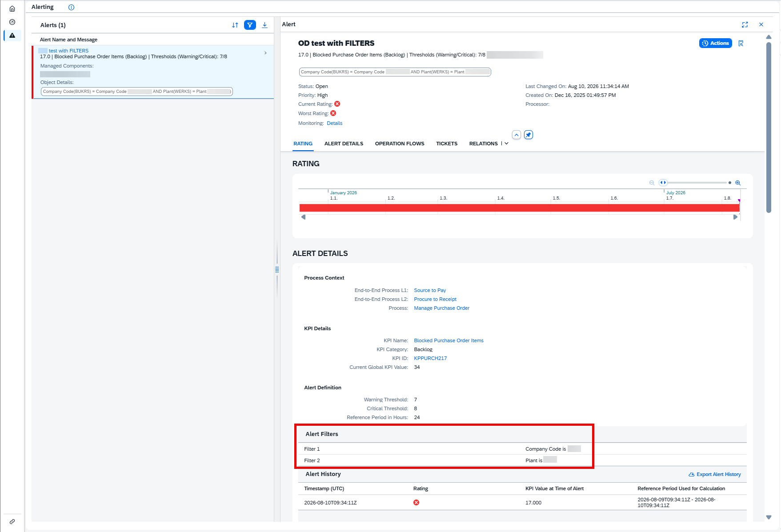The width and height of the screenshot is (781, 532).
Task: Open the OPERATION FLOWS tab
Action: coord(400,144)
